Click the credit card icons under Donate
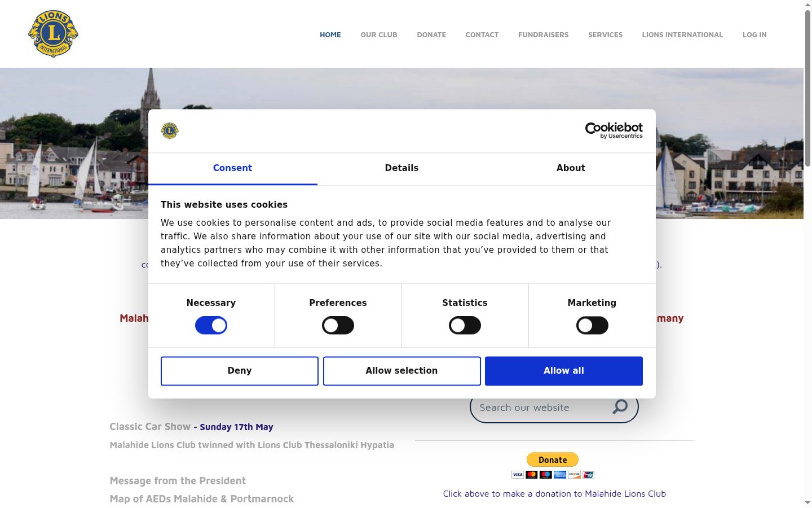Screen dimensions: 812x508 (x=553, y=475)
